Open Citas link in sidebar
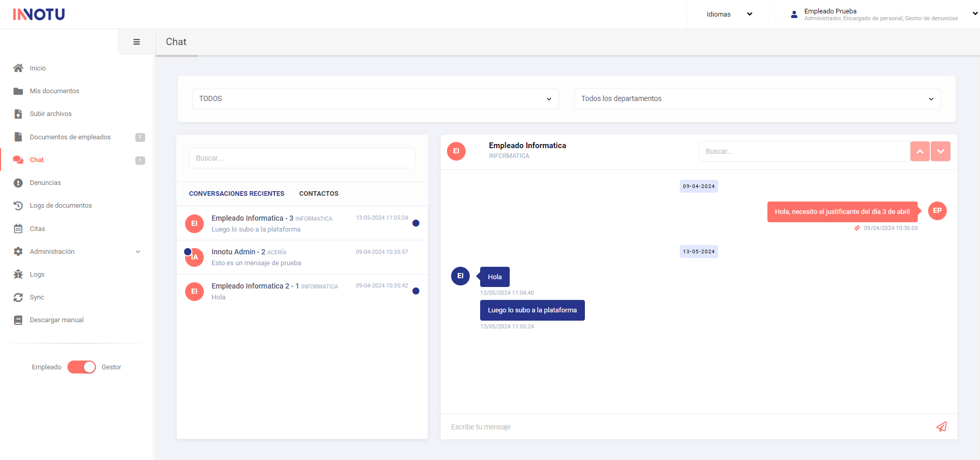This screenshot has width=980, height=460. click(x=37, y=229)
